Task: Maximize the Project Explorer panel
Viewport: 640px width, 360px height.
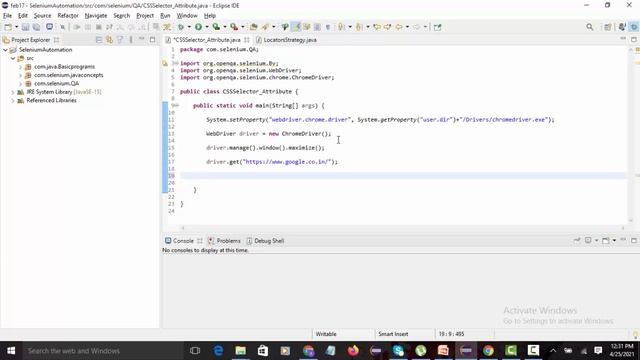Action: pos(153,40)
